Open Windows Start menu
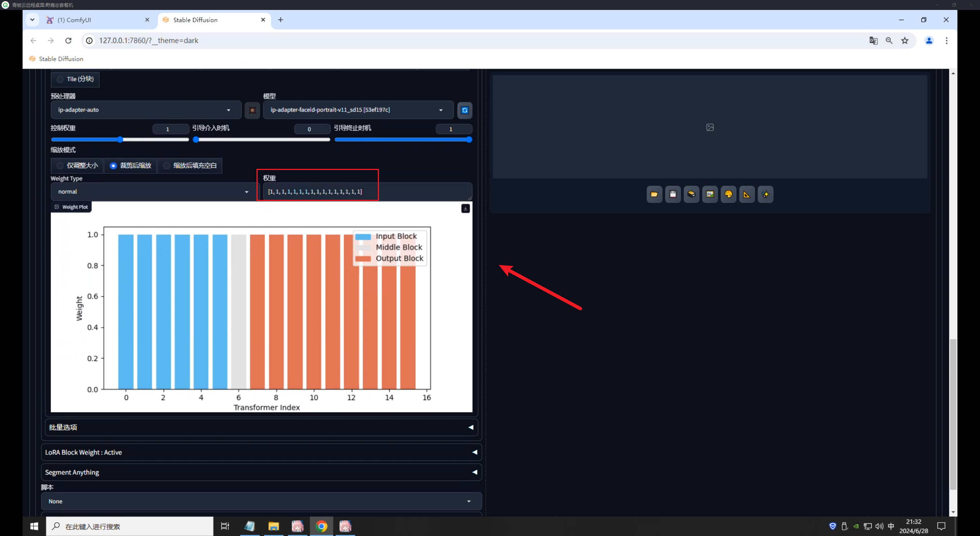The width and height of the screenshot is (980, 536). pos(34,526)
